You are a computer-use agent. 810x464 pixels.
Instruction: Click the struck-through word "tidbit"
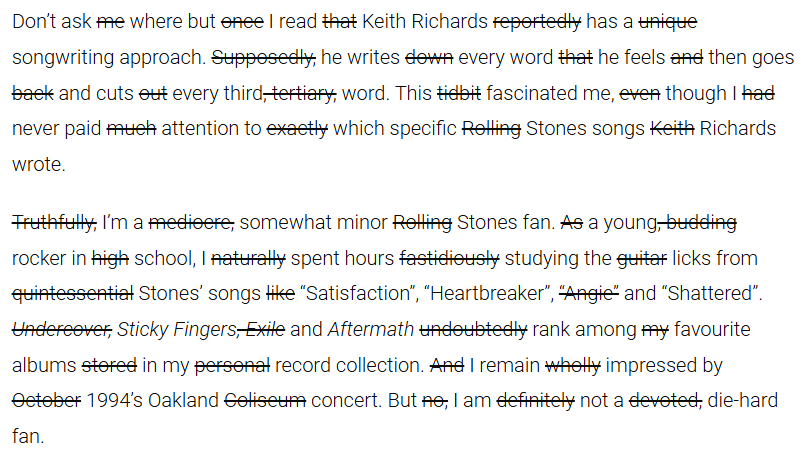click(x=459, y=93)
